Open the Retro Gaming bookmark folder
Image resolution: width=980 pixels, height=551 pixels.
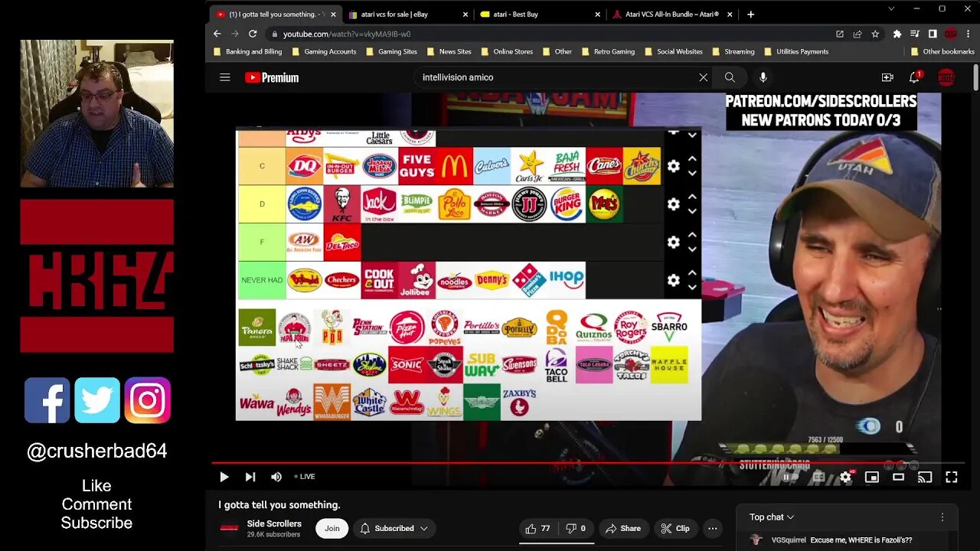tap(608, 51)
